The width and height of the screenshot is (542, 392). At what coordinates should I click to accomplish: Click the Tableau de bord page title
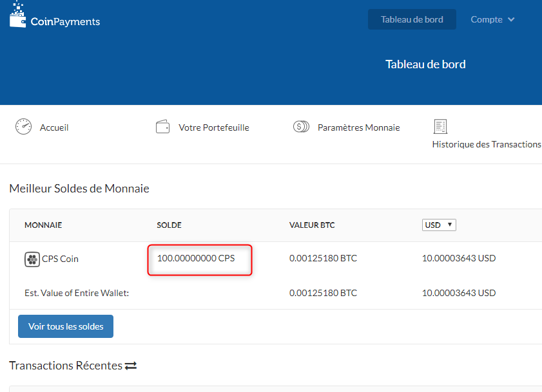(x=425, y=64)
